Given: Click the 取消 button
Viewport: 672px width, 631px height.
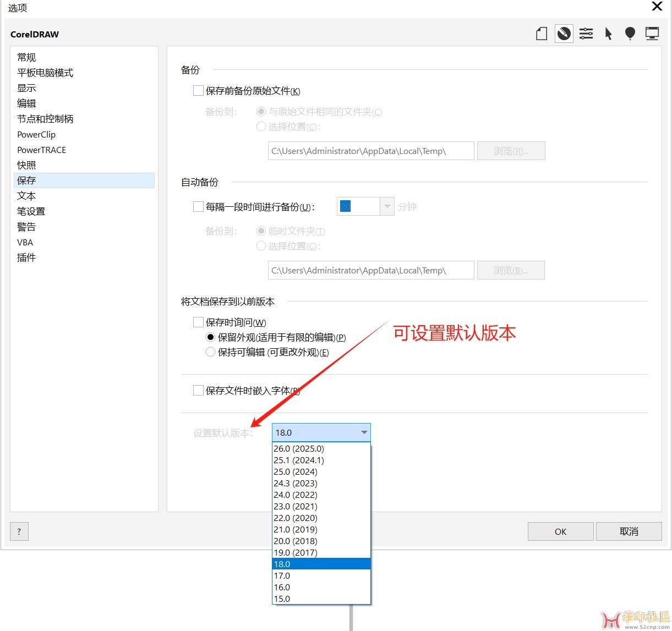Looking at the screenshot, I should click(629, 531).
